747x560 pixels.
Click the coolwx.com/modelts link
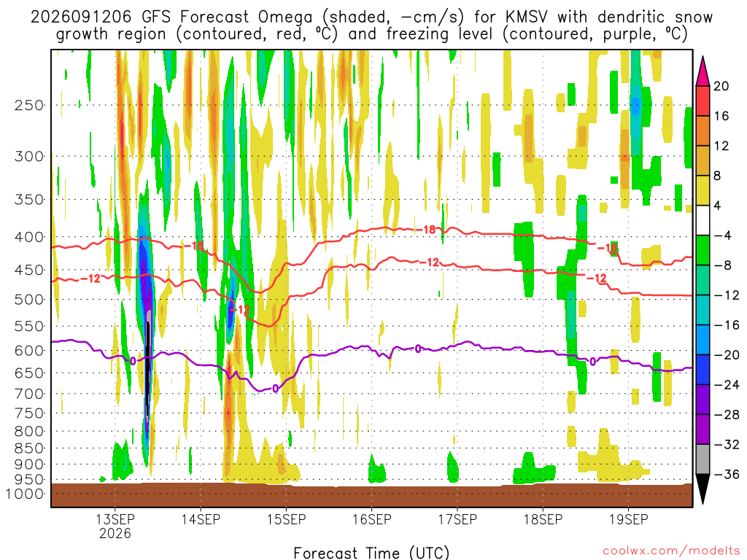click(671, 551)
